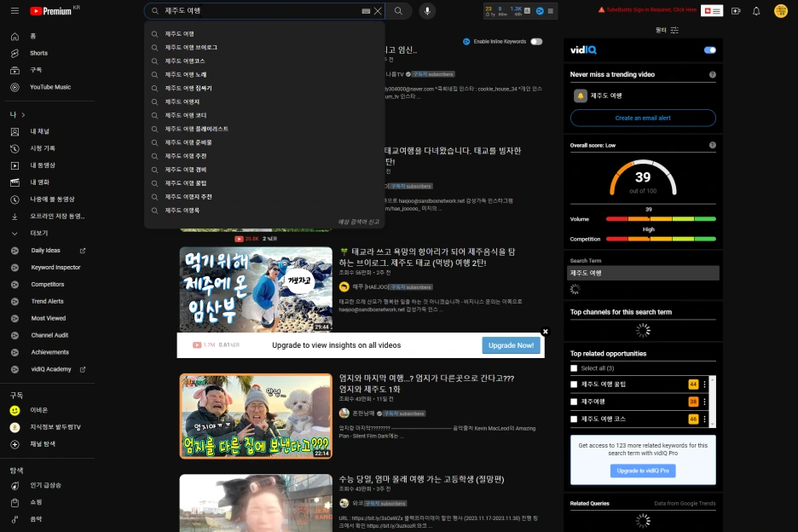Open the 필터 filter options
This screenshot has width=798, height=532.
(x=667, y=30)
